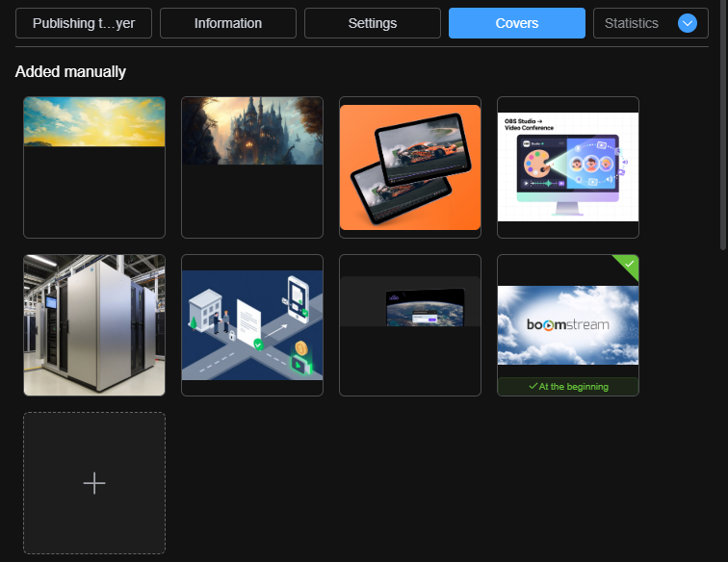Select the Covers tab
The image size is (728, 562).
517,23
